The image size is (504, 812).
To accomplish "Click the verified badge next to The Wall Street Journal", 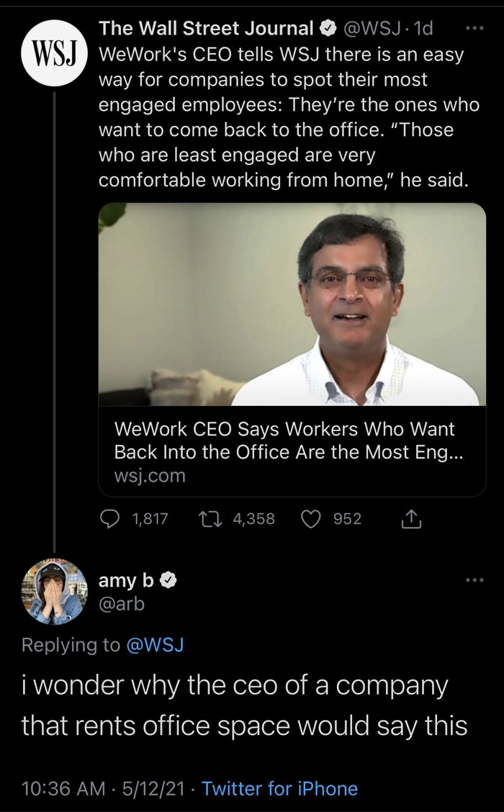I will coord(328,28).
